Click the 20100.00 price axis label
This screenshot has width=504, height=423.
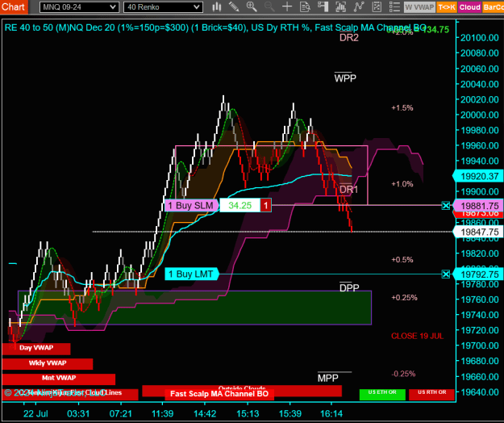coord(480,38)
